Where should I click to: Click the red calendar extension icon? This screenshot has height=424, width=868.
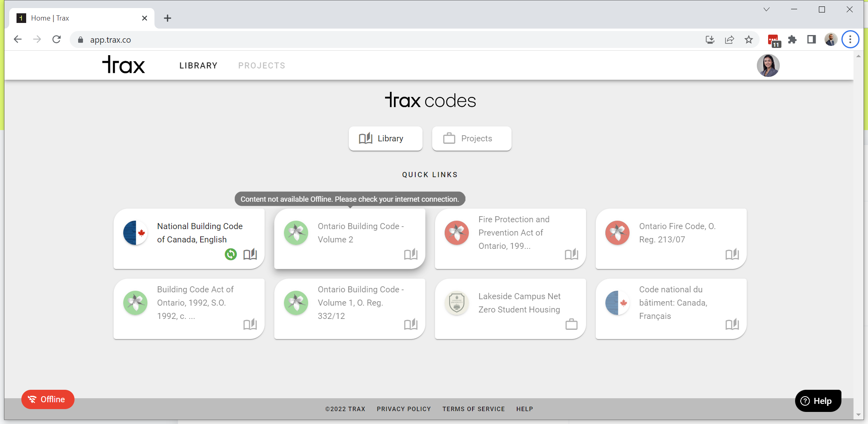[774, 40]
